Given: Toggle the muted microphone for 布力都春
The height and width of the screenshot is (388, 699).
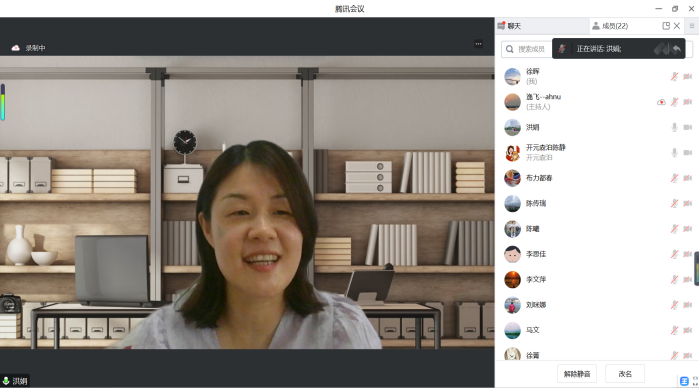Looking at the screenshot, I should click(674, 178).
